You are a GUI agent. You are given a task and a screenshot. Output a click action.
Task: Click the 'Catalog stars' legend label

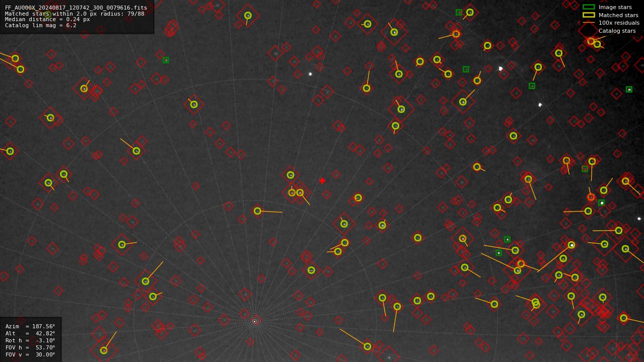[x=617, y=31]
